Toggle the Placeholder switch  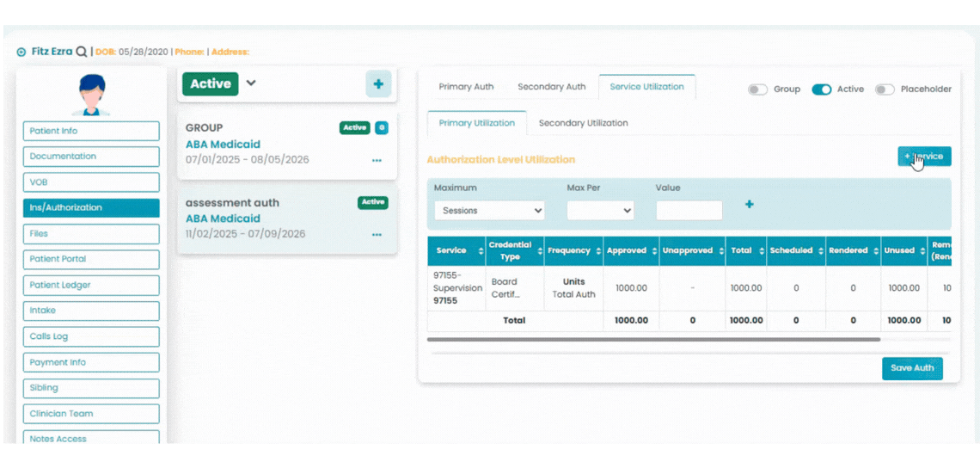click(885, 89)
